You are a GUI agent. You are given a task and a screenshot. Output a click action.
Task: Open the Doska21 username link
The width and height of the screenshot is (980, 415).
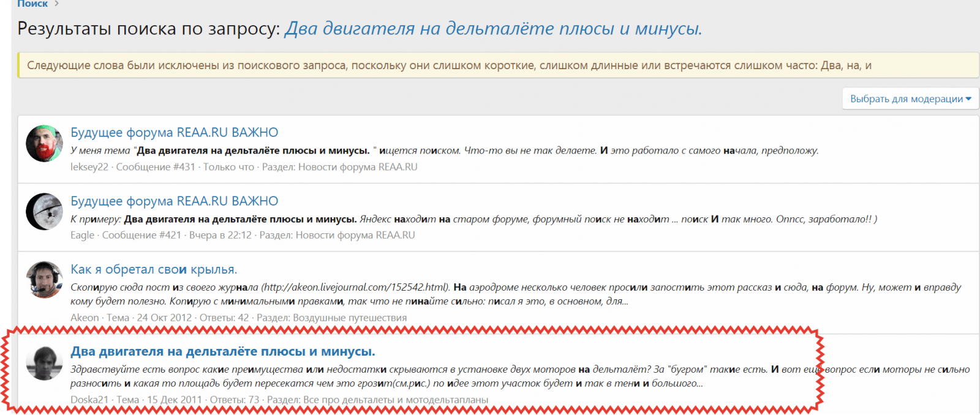(x=89, y=400)
